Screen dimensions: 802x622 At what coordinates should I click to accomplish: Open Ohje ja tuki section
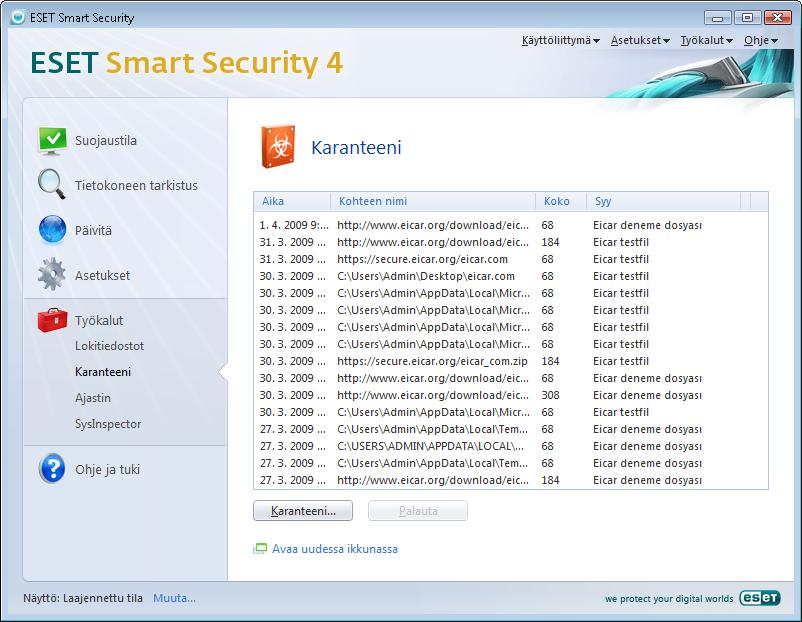tap(107, 469)
